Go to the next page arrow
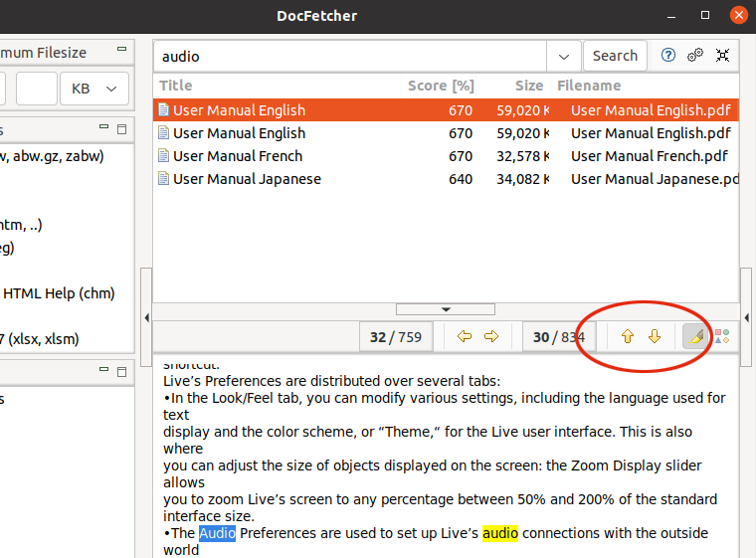This screenshot has width=756, height=558. [491, 336]
